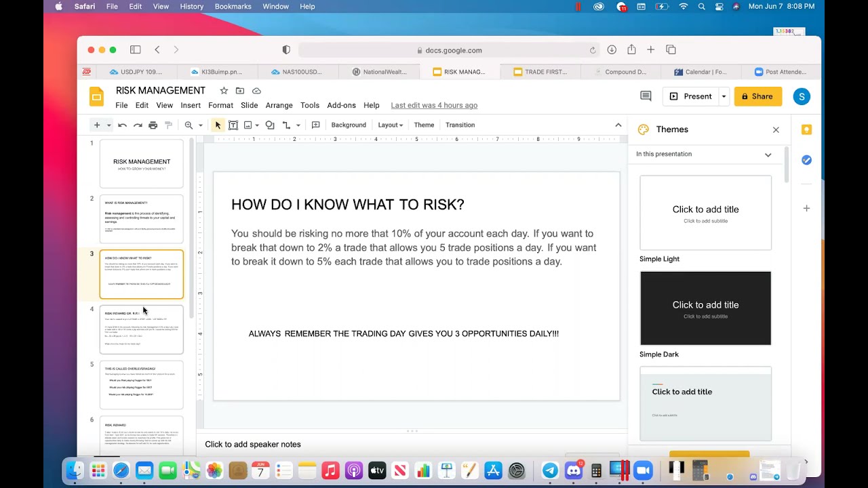Insert an image from the toolbar
The height and width of the screenshot is (488, 868).
point(248,125)
